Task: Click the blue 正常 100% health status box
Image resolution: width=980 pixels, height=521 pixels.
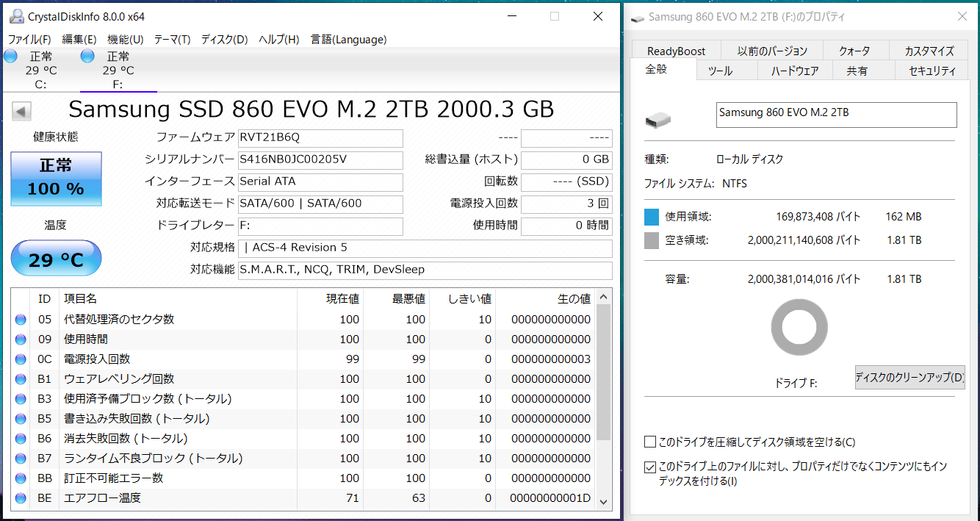Action: tap(56, 179)
